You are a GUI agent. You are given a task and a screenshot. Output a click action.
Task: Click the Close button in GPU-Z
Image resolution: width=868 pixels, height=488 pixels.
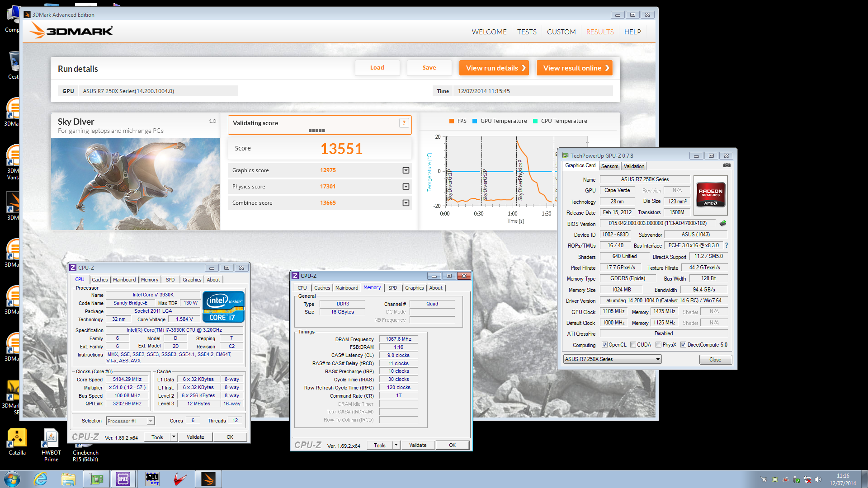[715, 360]
